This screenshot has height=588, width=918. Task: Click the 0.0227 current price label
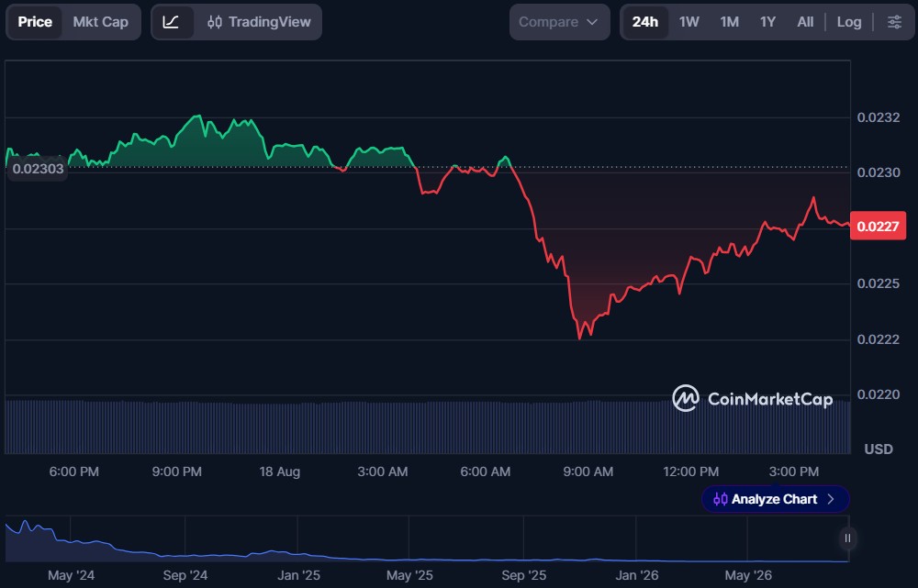click(x=878, y=227)
